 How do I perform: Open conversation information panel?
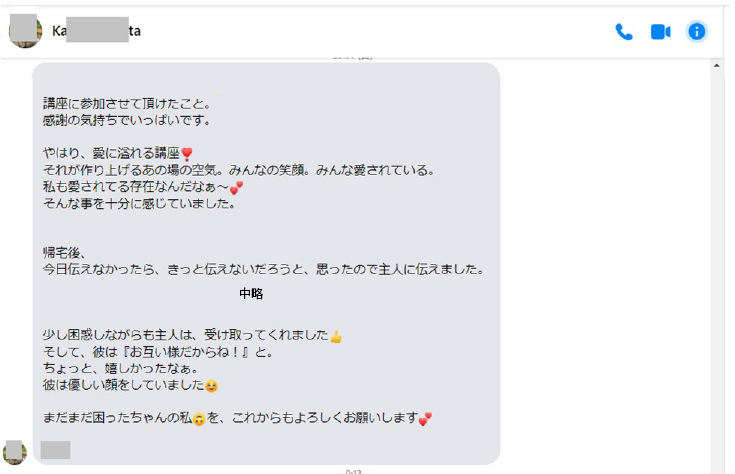[x=697, y=32]
